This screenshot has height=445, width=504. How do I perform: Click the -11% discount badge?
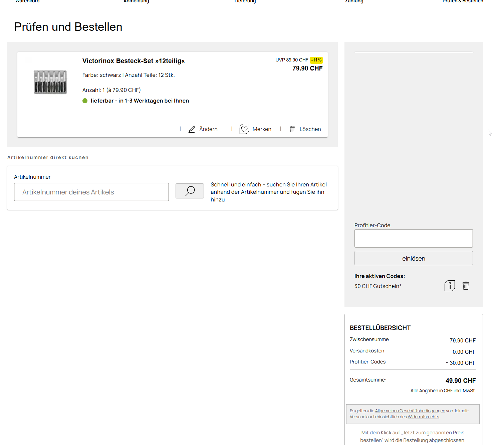click(x=316, y=60)
